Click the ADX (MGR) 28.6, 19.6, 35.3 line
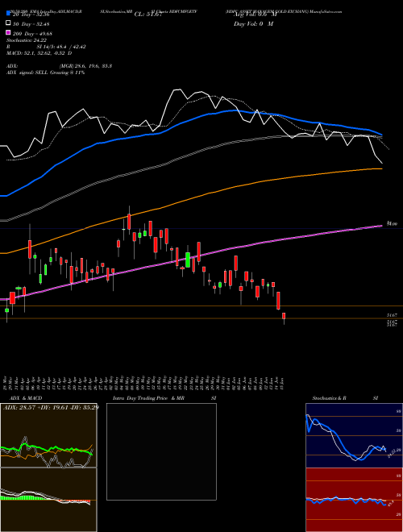This screenshot has width=403, height=532. click(59, 66)
